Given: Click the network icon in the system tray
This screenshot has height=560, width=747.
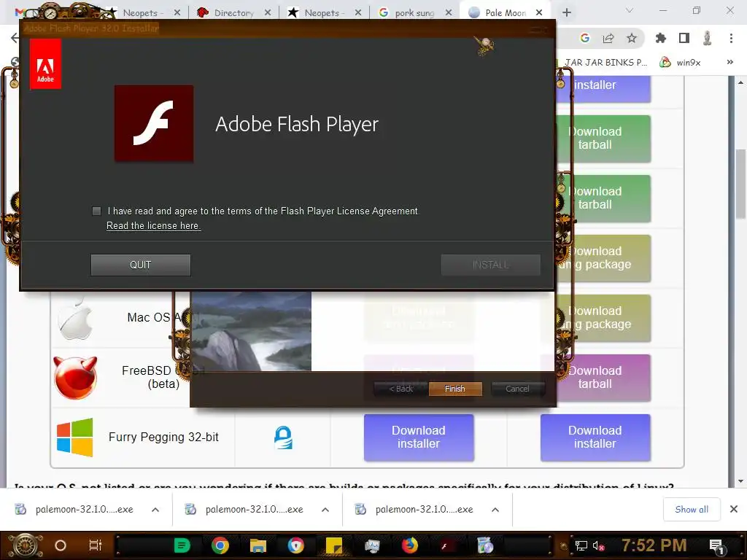Looking at the screenshot, I should 581,545.
